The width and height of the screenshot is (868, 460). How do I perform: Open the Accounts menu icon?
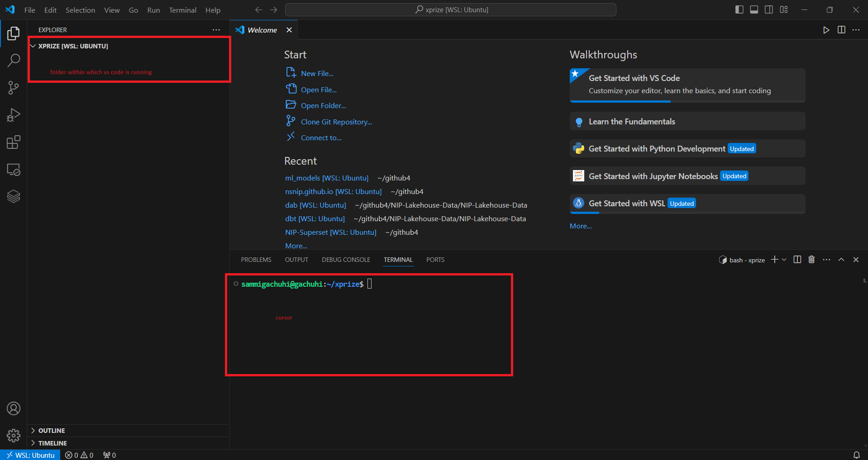click(14, 408)
